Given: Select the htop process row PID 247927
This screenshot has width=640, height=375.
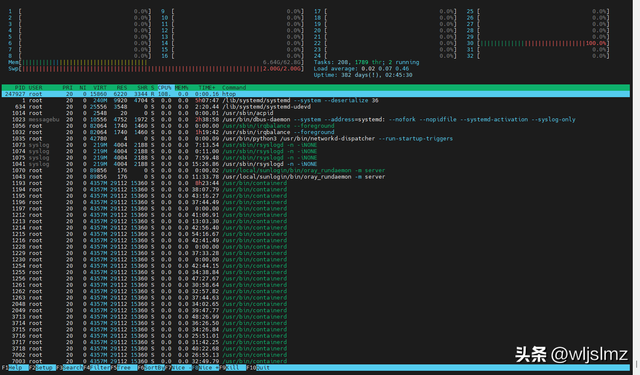Looking at the screenshot, I should pyautogui.click(x=316, y=94).
